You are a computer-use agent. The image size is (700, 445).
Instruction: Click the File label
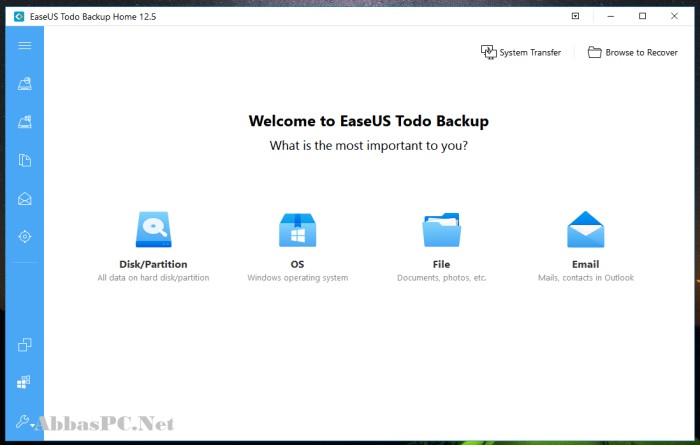(442, 264)
